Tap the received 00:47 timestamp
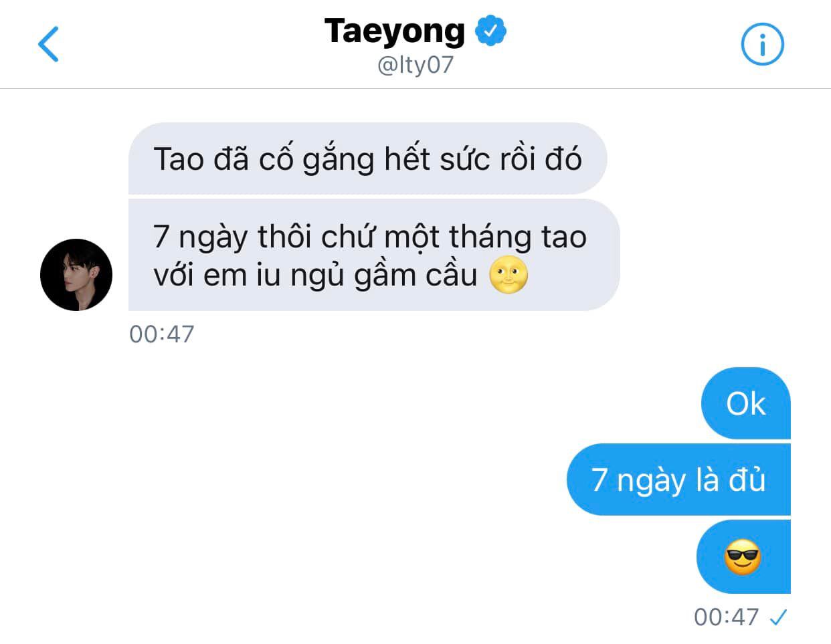831x644 pixels. [161, 334]
